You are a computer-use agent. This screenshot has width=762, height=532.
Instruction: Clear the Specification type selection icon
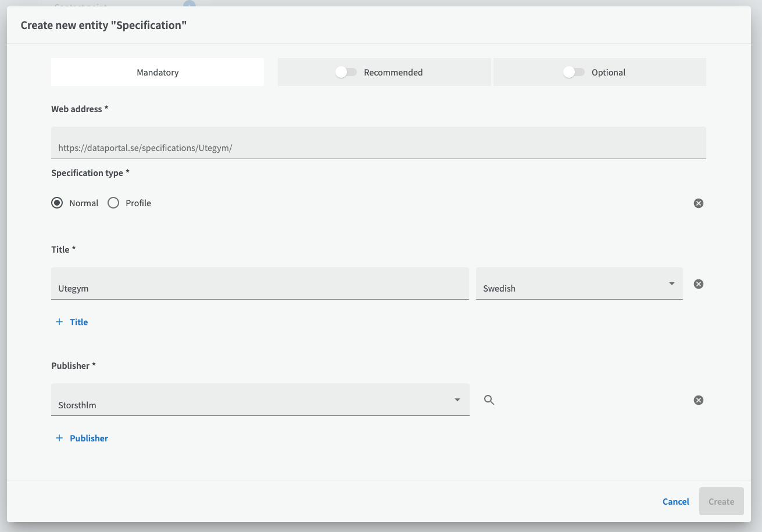click(699, 203)
